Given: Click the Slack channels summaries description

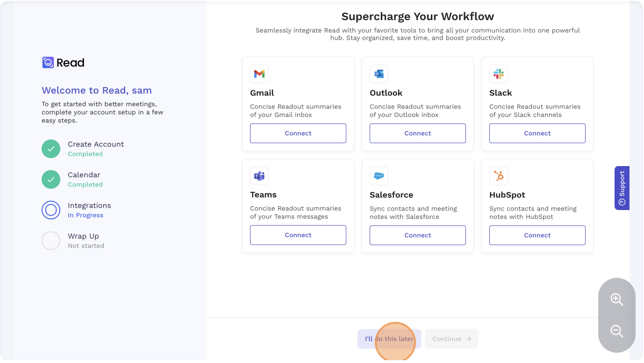Looking at the screenshot, I should (x=535, y=110).
